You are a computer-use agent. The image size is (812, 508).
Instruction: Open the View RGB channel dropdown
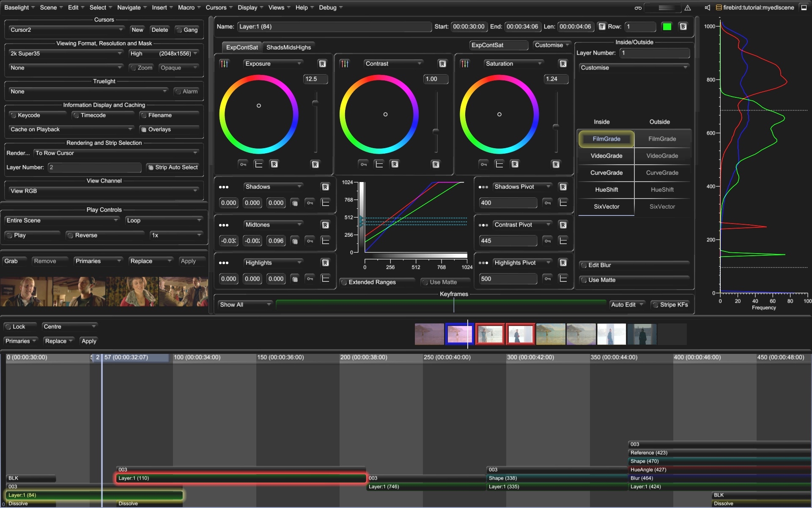coord(104,190)
